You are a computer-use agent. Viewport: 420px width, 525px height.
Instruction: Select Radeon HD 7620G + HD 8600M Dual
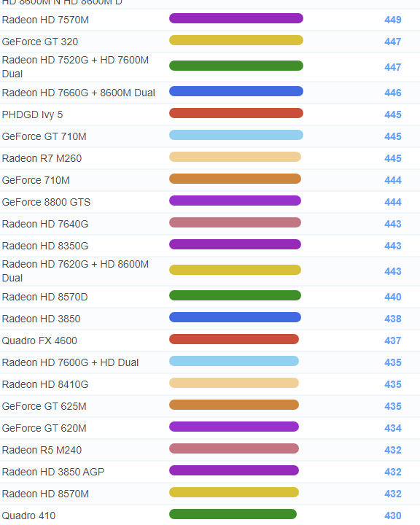click(x=75, y=271)
